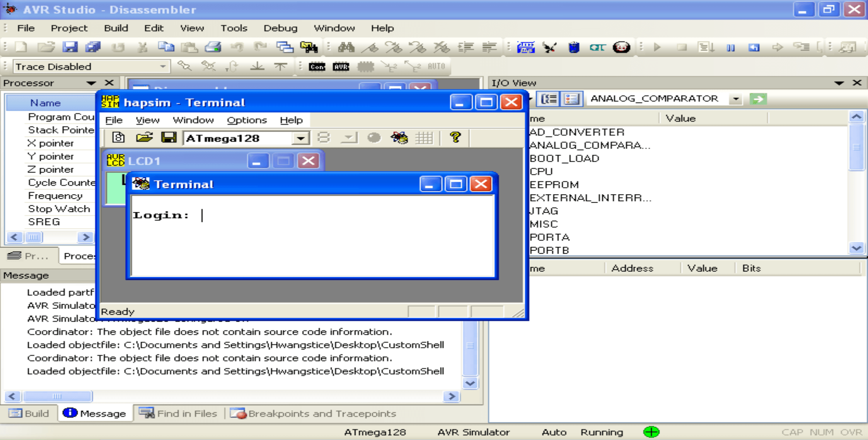Image resolution: width=868 pixels, height=440 pixels.
Task: Click hapsim Open folder icon
Action: point(144,138)
